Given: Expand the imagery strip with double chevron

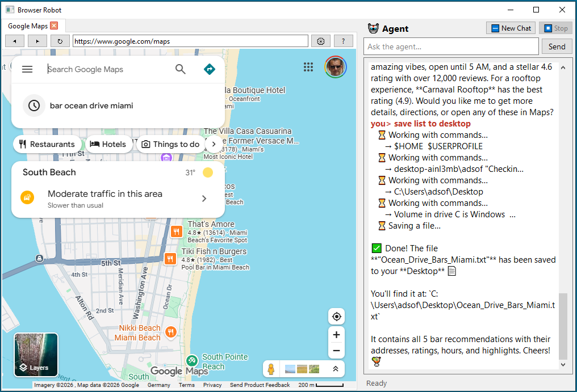Looking at the screenshot, I should point(336,369).
